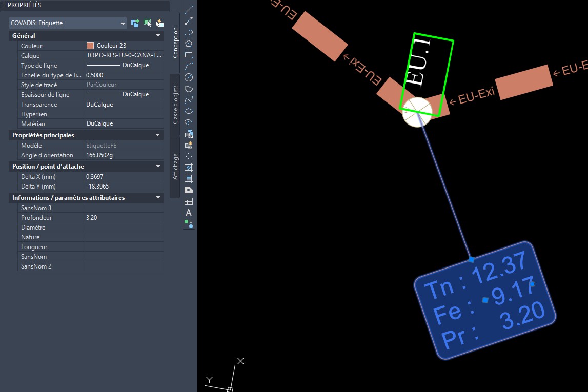Open the COVADIS: Etiquette object type dropdown

coord(68,23)
